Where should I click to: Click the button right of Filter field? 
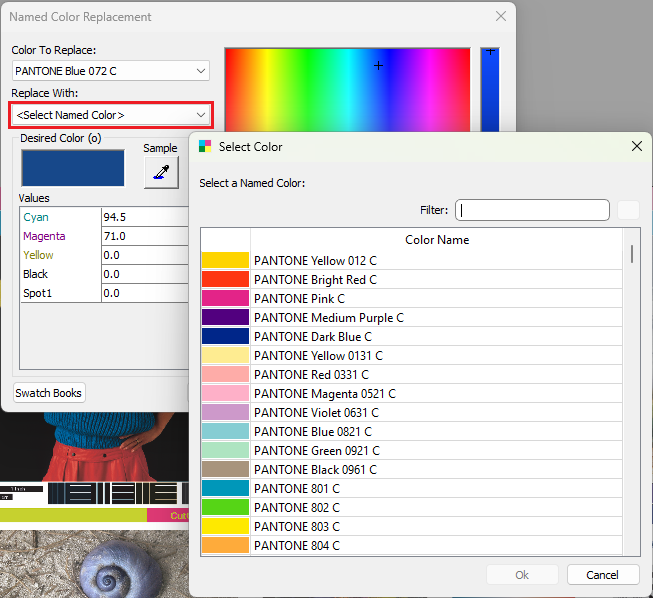click(x=628, y=210)
